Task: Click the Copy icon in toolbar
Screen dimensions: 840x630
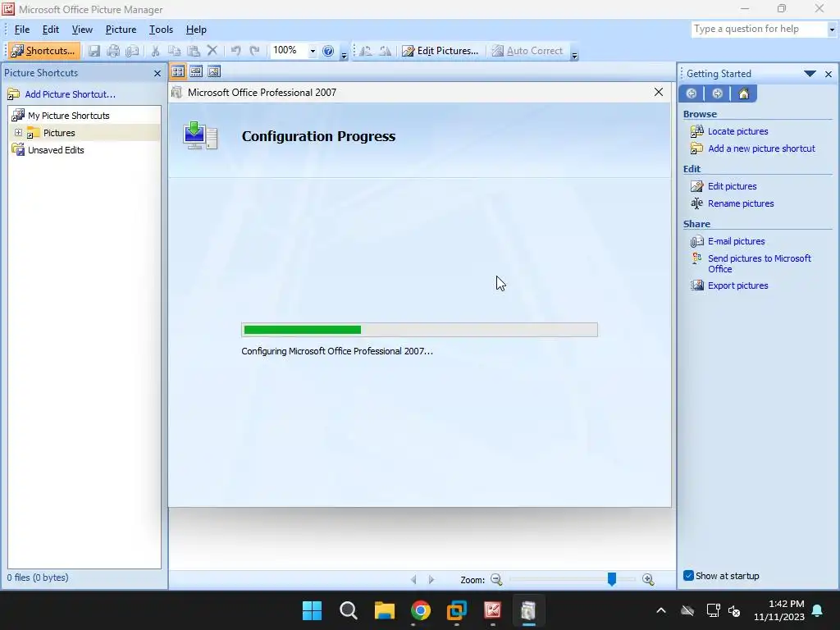Action: click(174, 51)
